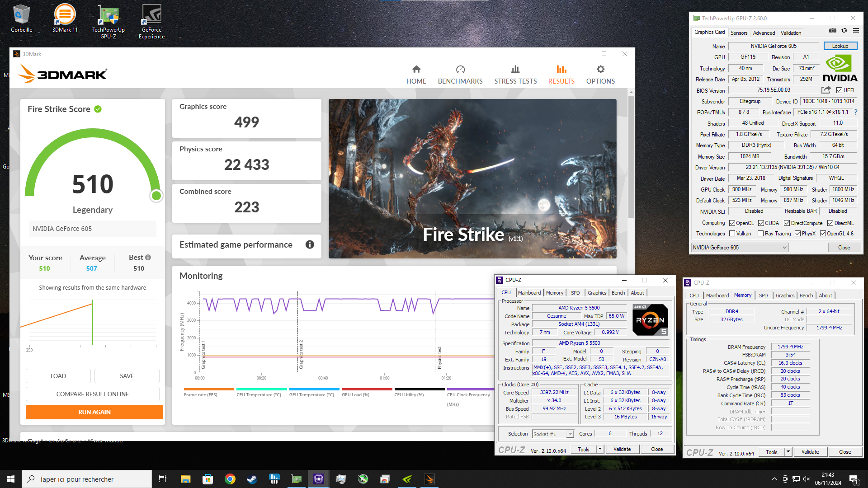Open 3DMark RESULTS section
Viewport: 868px width, 488px height.
click(561, 75)
